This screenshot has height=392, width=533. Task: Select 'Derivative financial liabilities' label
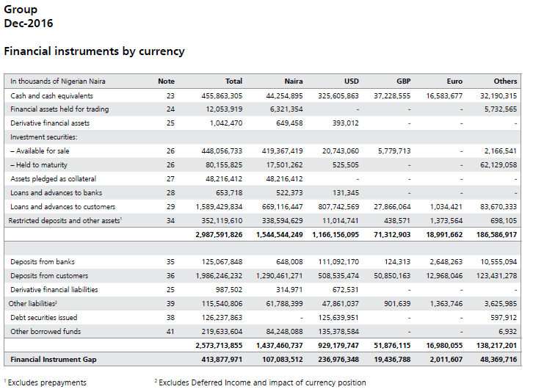point(54,290)
